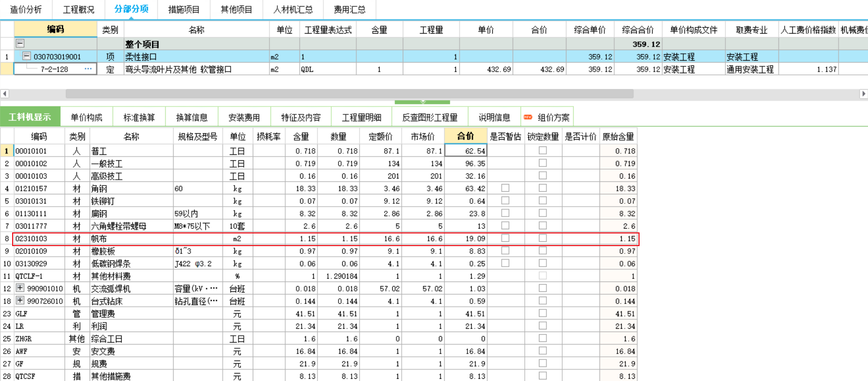This screenshot has width=868, height=381.
Task: Open ellipsis button beside code 7-2-128
Action: point(88,69)
